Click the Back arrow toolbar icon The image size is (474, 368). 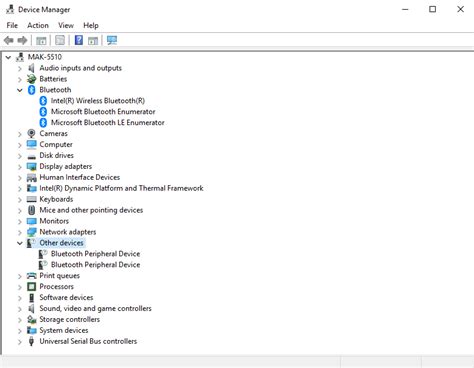pyautogui.click(x=9, y=41)
